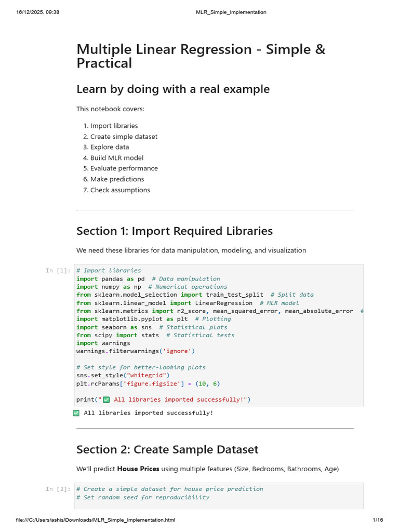Click the Section 1: Import Required Libraries heading

click(x=175, y=231)
